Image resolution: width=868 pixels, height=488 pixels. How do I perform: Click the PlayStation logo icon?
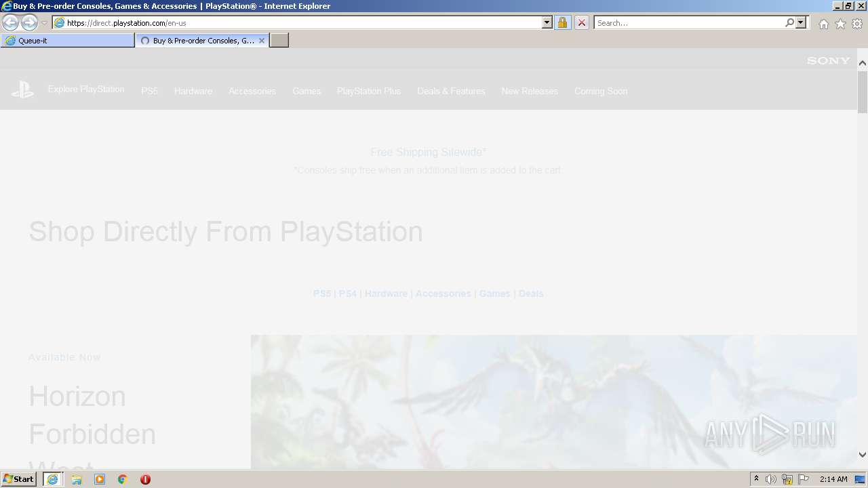[x=22, y=90]
